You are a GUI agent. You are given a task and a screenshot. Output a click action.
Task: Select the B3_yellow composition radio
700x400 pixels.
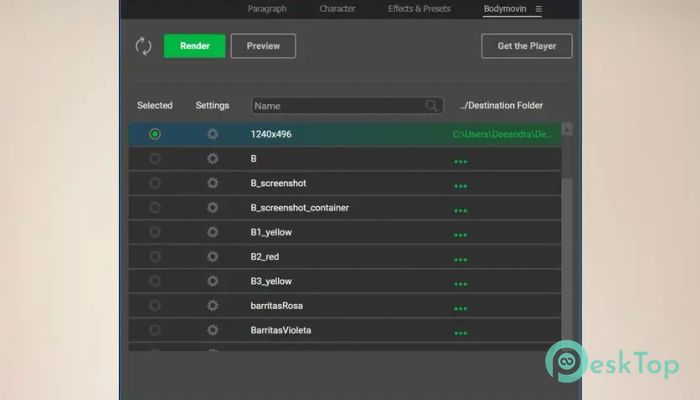155,281
